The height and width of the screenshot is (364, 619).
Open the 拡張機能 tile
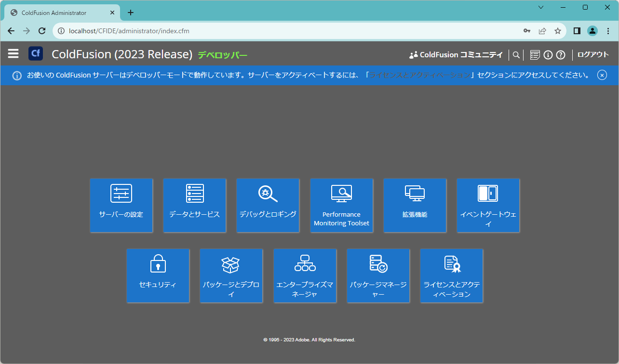coord(415,206)
